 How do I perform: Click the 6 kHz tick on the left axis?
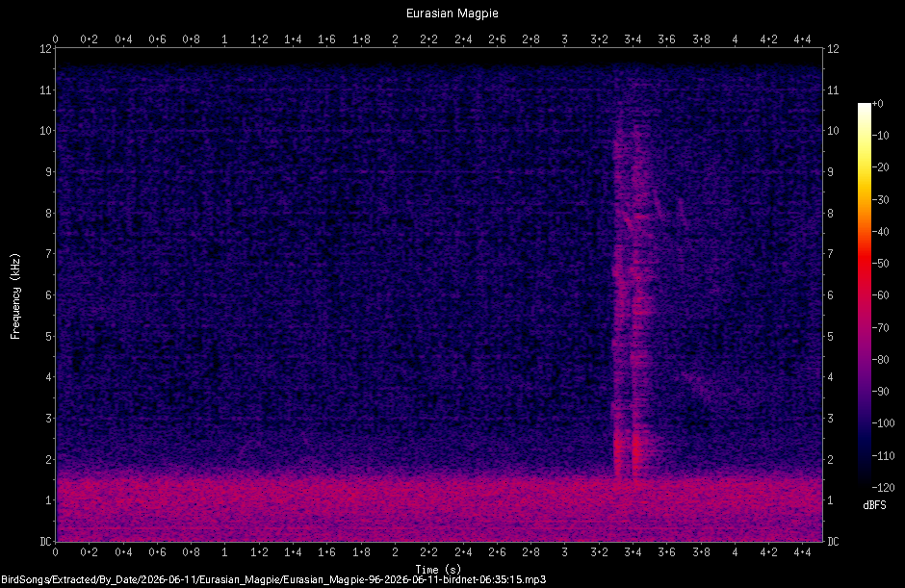pos(48,294)
